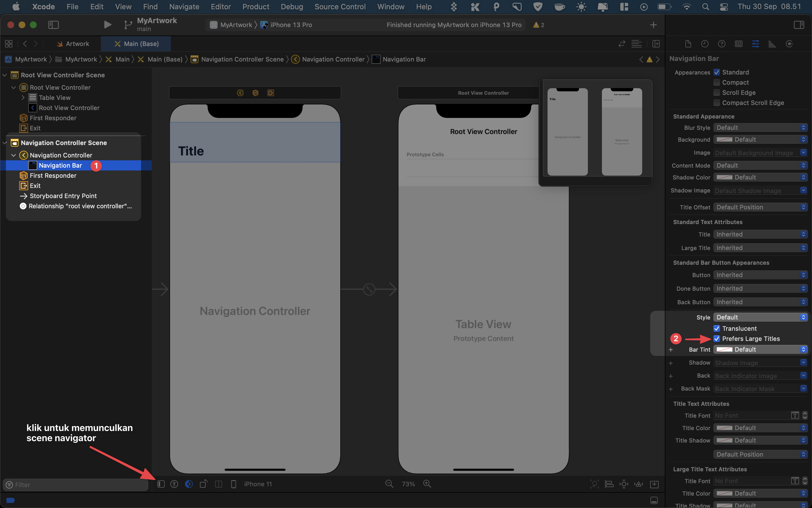The image size is (812, 508).
Task: Toggle the right inspector panel icon
Action: pos(799,25)
